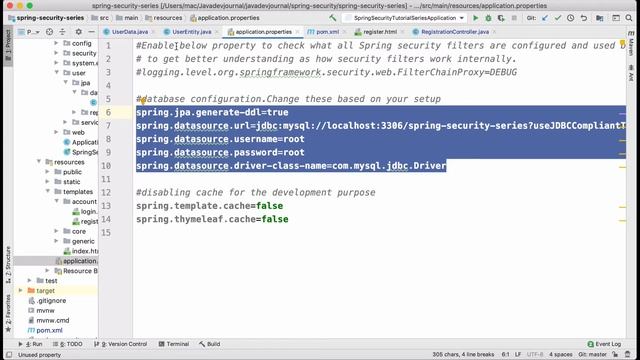Collapse the templates folder
This screenshot has height=360, width=640.
tap(47, 191)
